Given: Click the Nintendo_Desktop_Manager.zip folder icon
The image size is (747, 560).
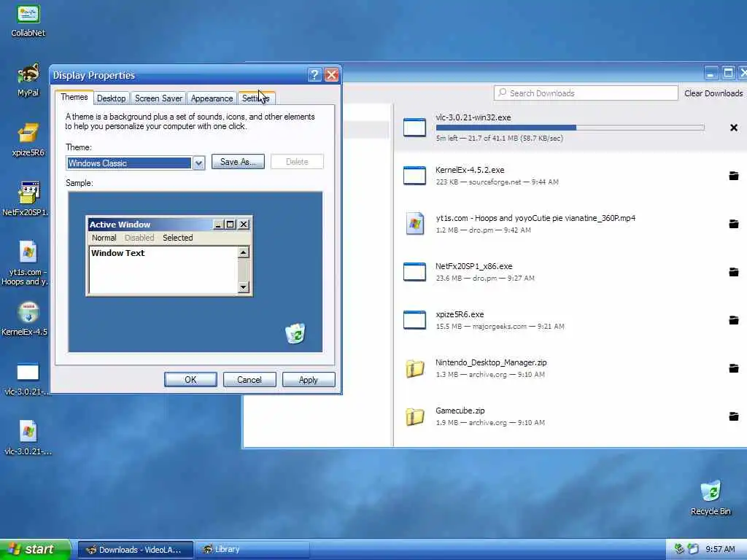Looking at the screenshot, I should (414, 368).
